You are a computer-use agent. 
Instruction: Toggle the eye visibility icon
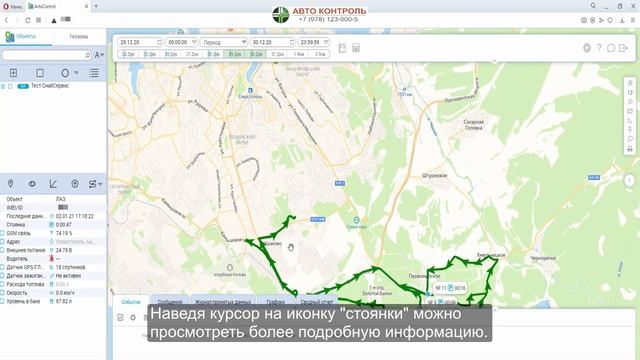point(32,184)
